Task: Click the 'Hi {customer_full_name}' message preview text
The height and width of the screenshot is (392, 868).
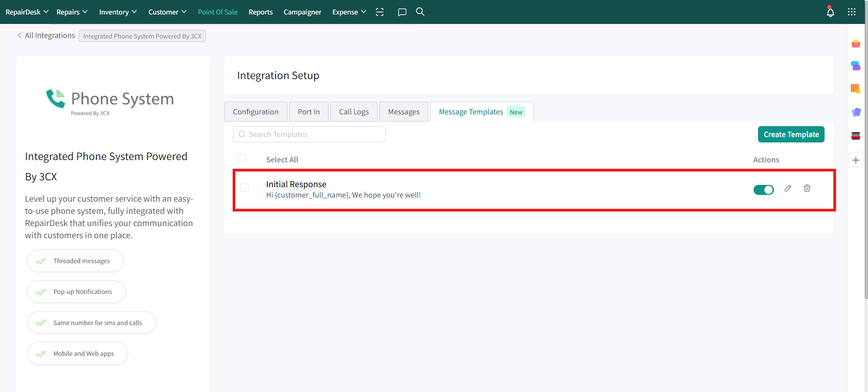Action: (343, 195)
